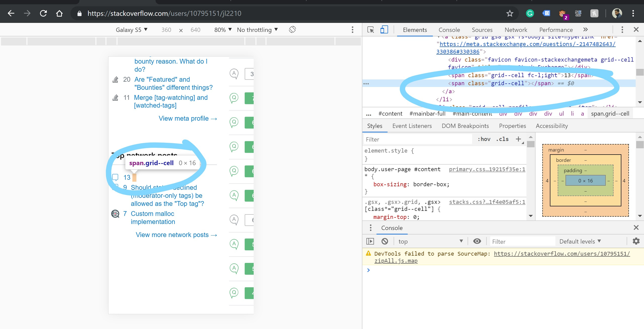Select the #mainbar-full breadcrumb item
644x329 pixels.
tap(427, 114)
